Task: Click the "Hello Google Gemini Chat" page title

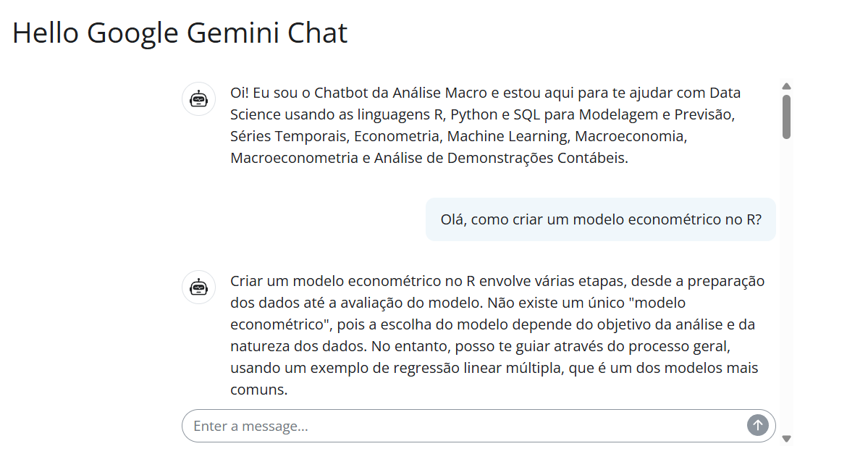Action: 180,33
